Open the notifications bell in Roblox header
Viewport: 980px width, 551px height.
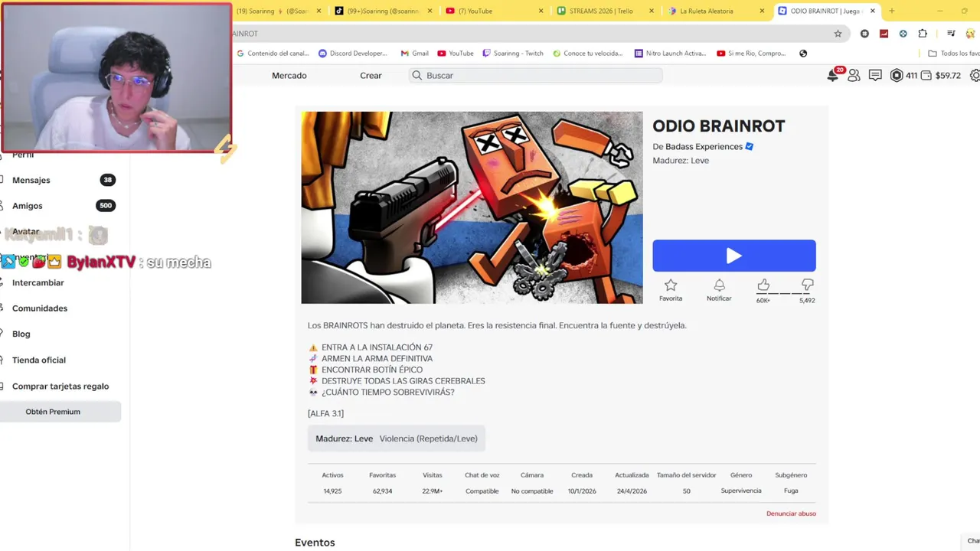[833, 75]
